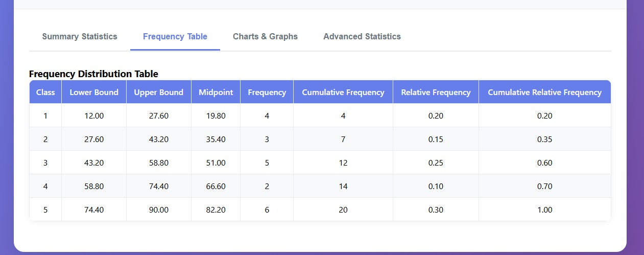Click lower bound value 12.00
644x255 pixels.
point(94,116)
